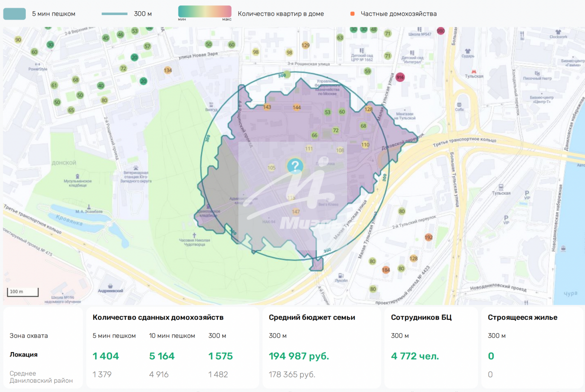Select the red house marker 980
Viewport: 585px width, 392px height.
441,31
